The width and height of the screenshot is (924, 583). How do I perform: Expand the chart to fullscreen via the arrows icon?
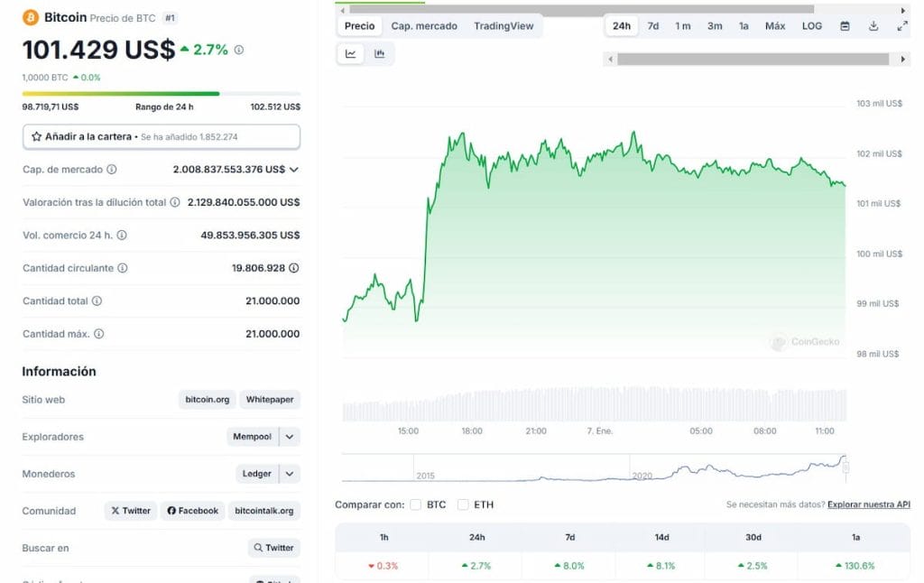pyautogui.click(x=901, y=25)
